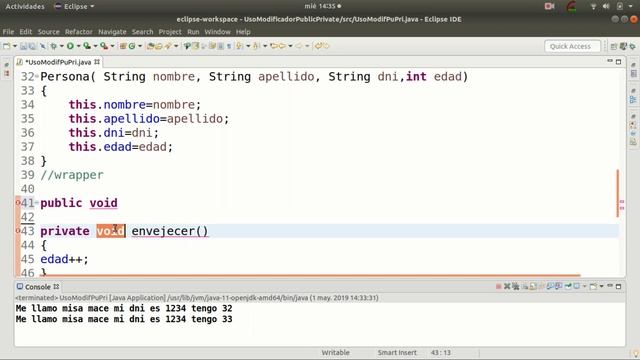Click Remove All Terminated Launches icon
The image size is (640, 360).
[x=516, y=287]
